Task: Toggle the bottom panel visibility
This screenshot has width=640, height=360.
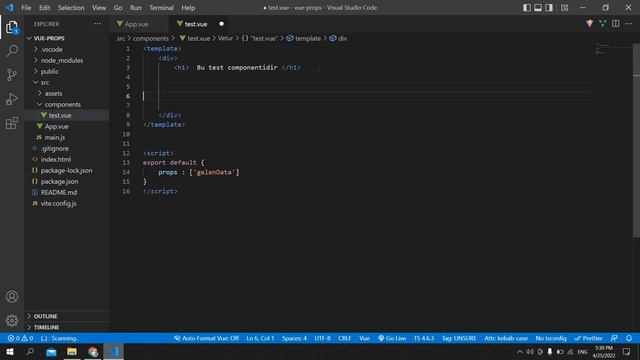Action: pyautogui.click(x=538, y=8)
